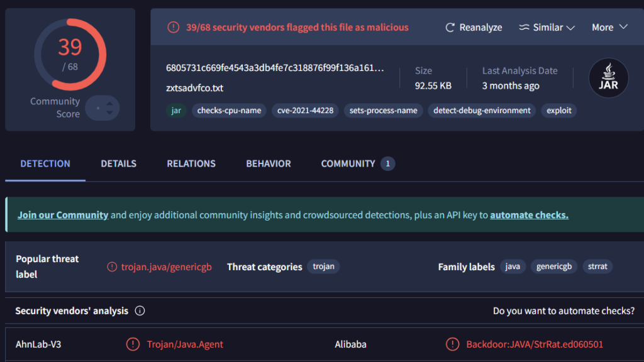Click the sets-process-name tag
The width and height of the screenshot is (644, 362).
tap(383, 111)
